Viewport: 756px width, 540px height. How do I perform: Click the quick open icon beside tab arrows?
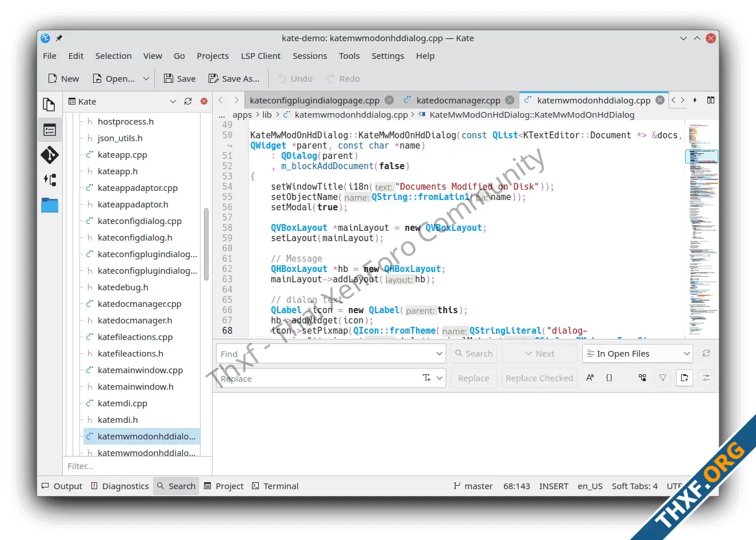[x=695, y=100]
